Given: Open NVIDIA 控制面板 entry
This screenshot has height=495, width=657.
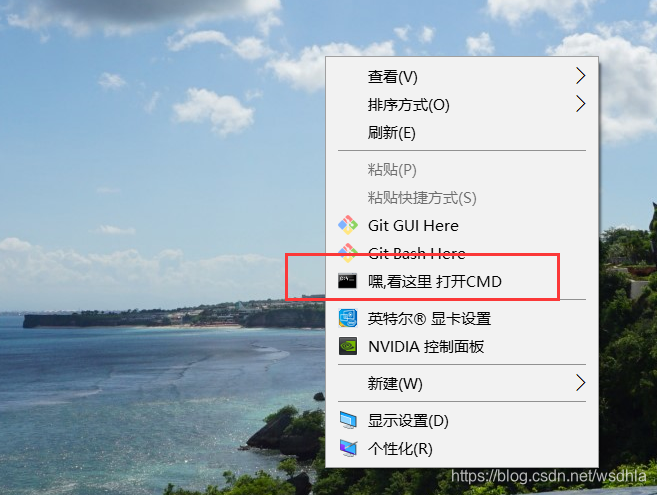Looking at the screenshot, I should tap(462, 347).
